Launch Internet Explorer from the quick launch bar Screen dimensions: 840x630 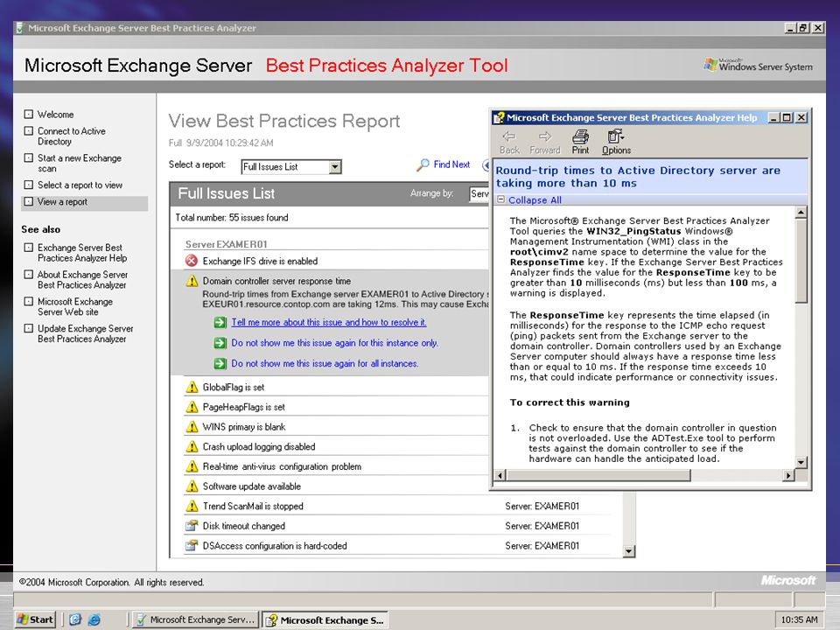(x=94, y=619)
